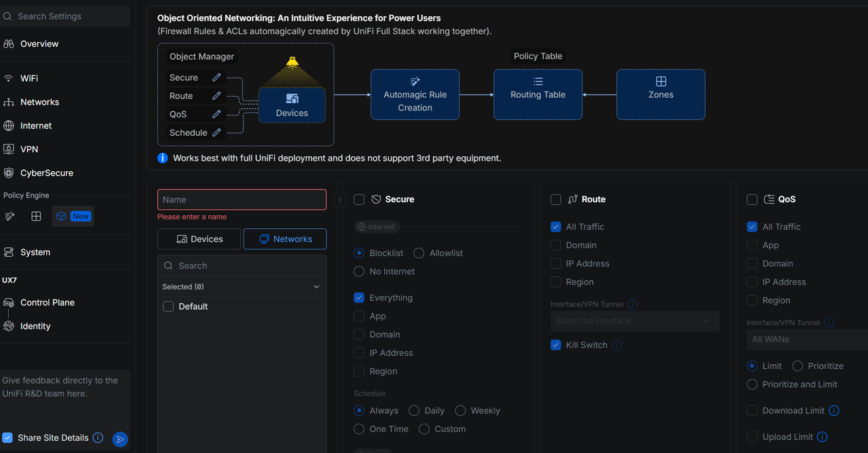Check App under Secure

click(359, 316)
